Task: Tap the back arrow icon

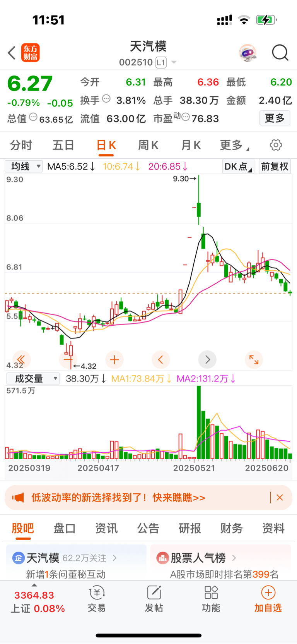Action: [x=12, y=53]
